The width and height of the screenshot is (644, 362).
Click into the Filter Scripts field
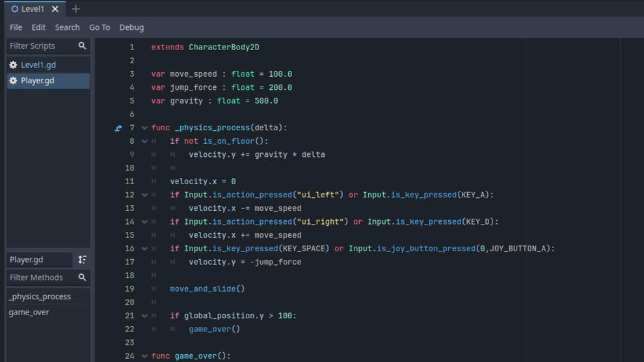click(40, 46)
